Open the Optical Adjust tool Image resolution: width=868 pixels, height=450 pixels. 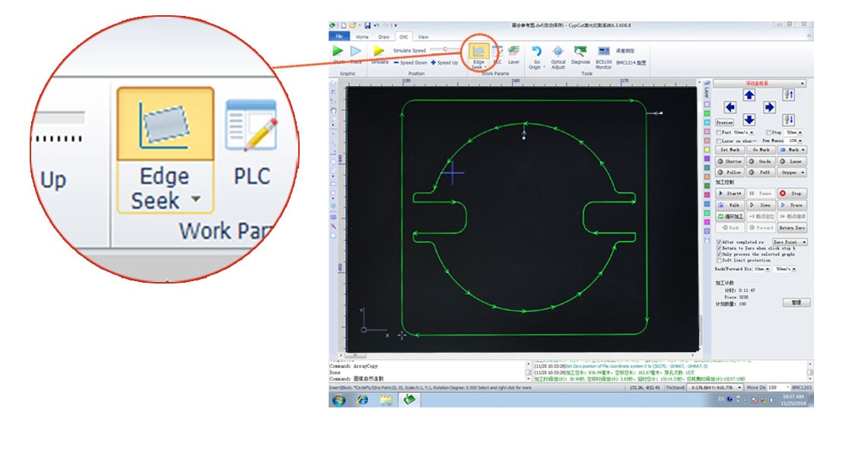[558, 52]
